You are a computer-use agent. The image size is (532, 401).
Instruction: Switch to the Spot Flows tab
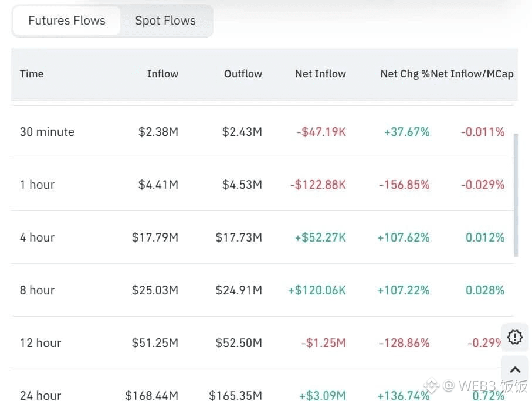click(165, 21)
